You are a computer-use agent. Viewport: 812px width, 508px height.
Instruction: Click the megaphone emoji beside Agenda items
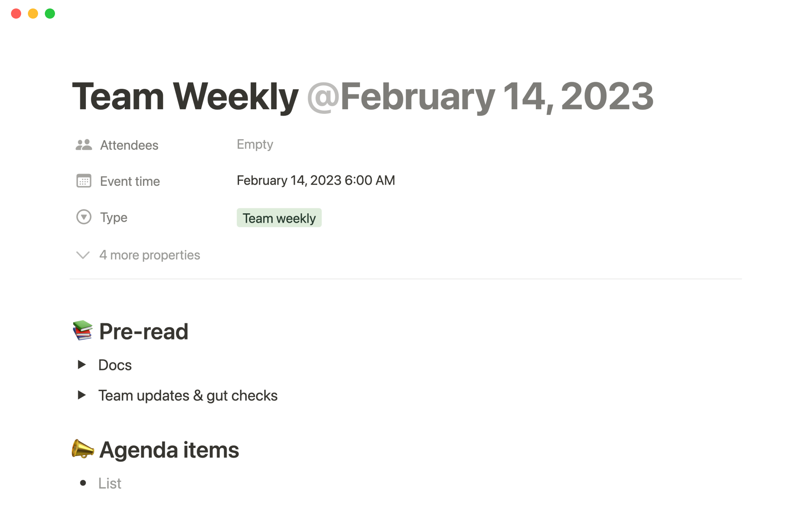(x=82, y=449)
